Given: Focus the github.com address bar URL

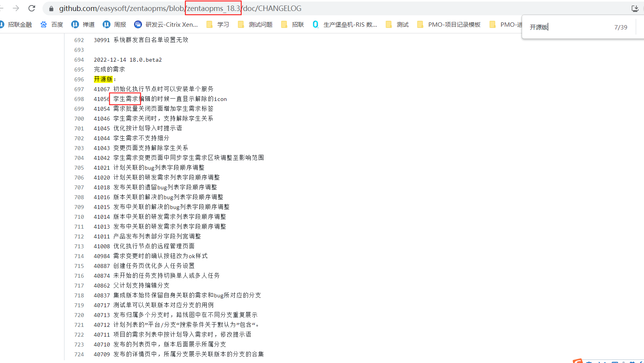Looking at the screenshot, I should (180, 8).
